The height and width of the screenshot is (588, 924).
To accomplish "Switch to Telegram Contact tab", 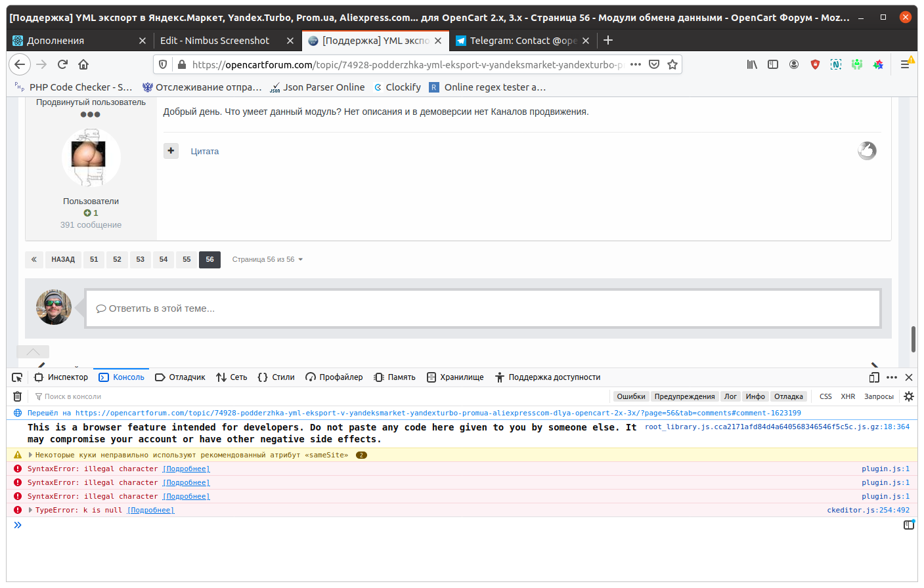I will click(523, 40).
